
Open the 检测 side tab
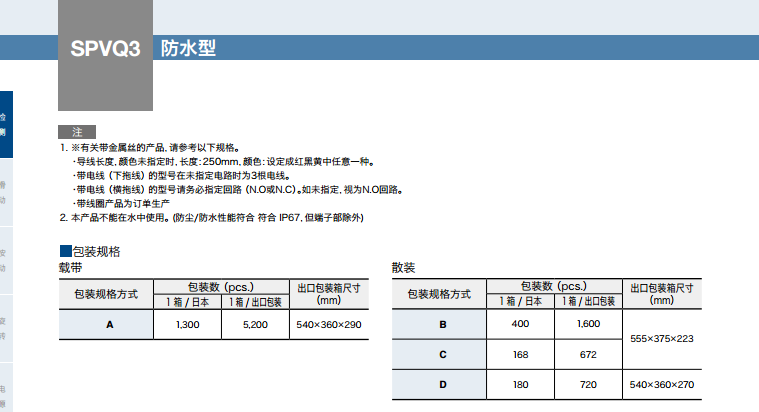click(x=4, y=124)
